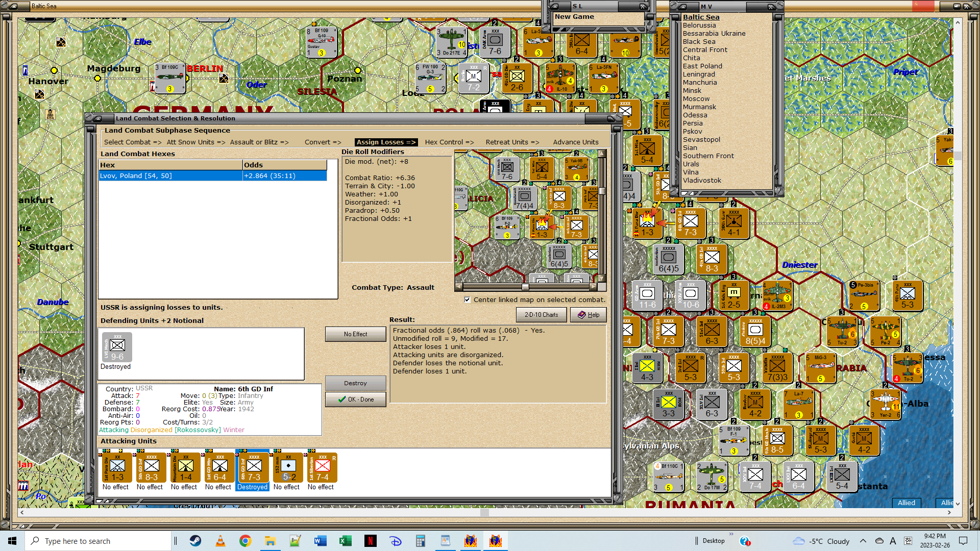Click Assign Losses subphase step
The height and width of the screenshot is (551, 980).
pyautogui.click(x=386, y=142)
